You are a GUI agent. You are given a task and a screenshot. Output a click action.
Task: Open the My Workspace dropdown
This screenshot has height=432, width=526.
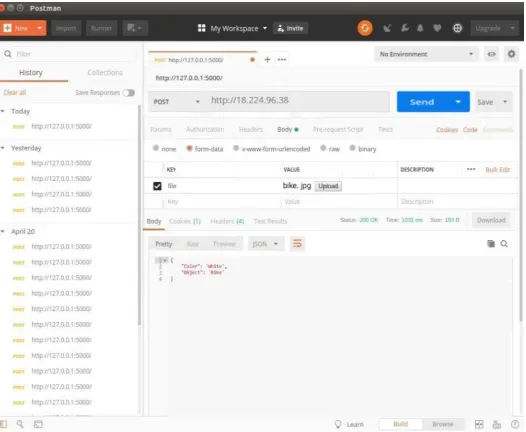(x=238, y=29)
